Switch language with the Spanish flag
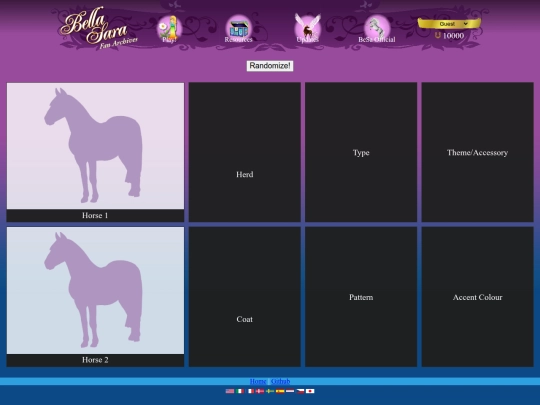The image size is (540, 405). 280,391
